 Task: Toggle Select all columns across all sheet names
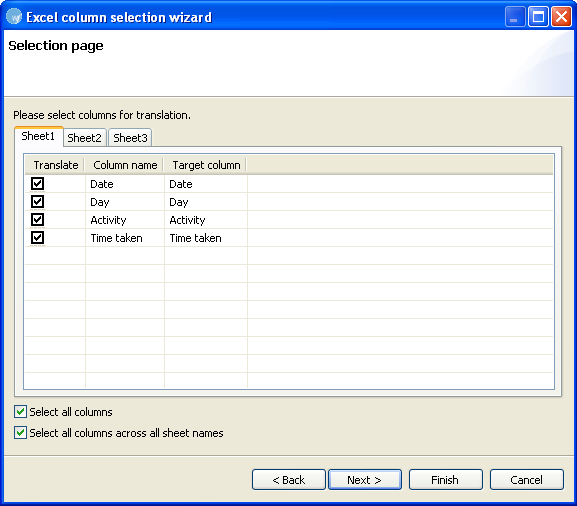pyautogui.click(x=21, y=433)
